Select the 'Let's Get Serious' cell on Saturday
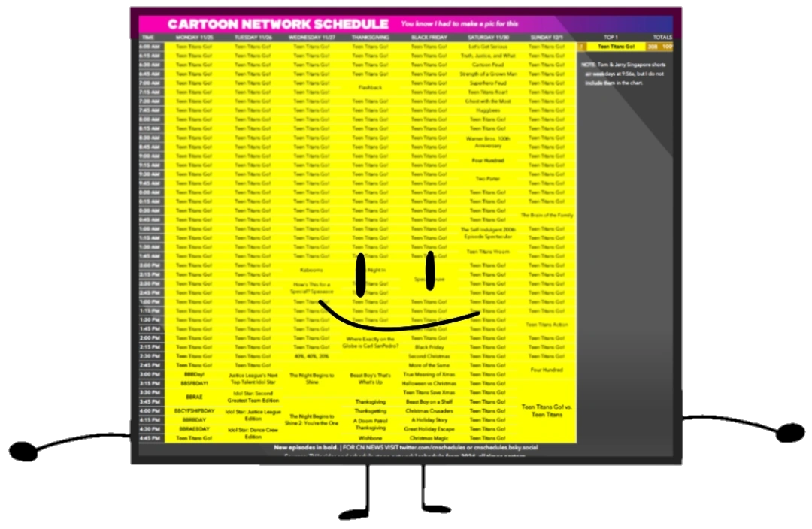The width and height of the screenshot is (812, 529). tap(487, 46)
